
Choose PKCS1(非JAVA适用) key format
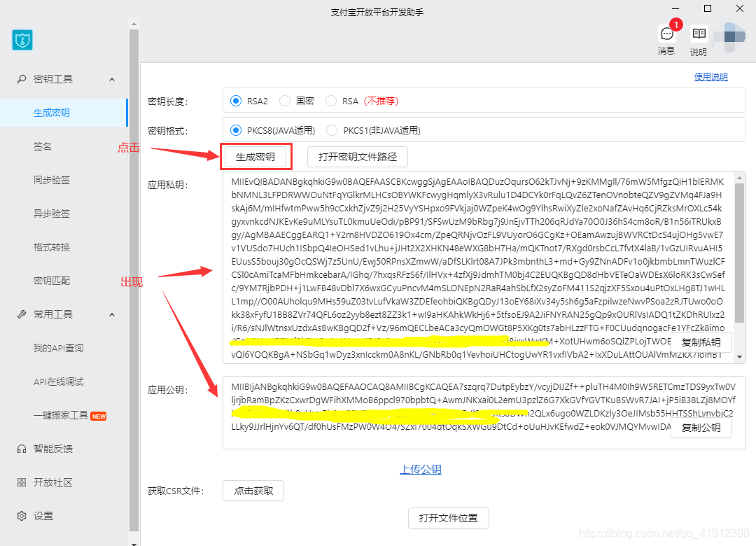click(x=332, y=130)
